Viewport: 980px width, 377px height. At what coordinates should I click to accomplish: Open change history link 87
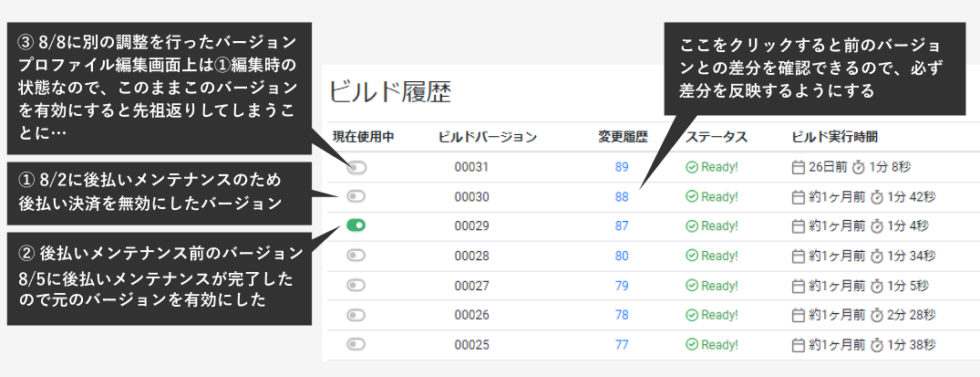[621, 226]
